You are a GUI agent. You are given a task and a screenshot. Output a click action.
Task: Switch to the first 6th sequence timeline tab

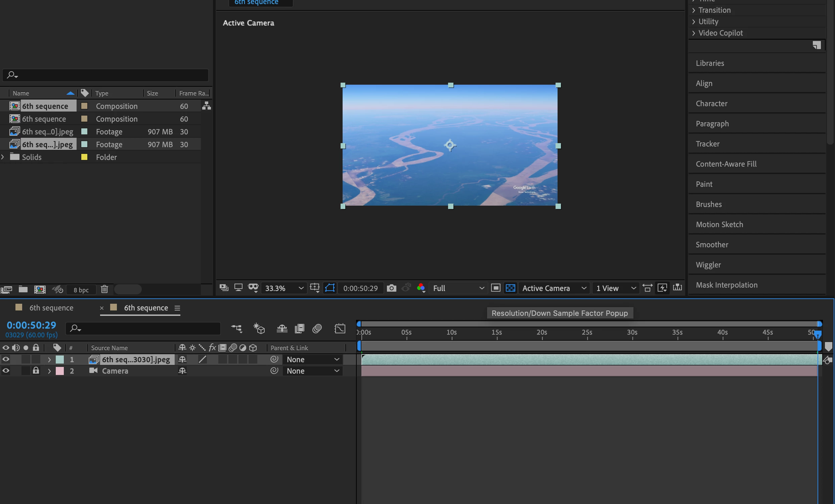click(x=51, y=308)
